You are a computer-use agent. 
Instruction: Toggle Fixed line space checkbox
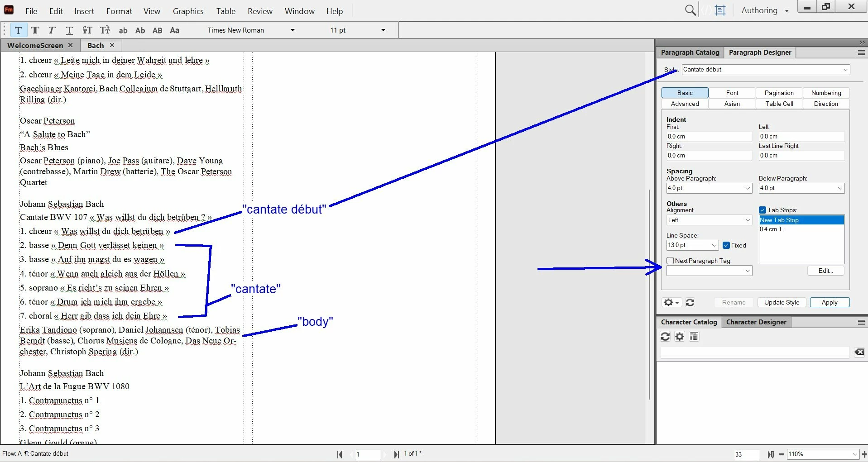tap(726, 245)
